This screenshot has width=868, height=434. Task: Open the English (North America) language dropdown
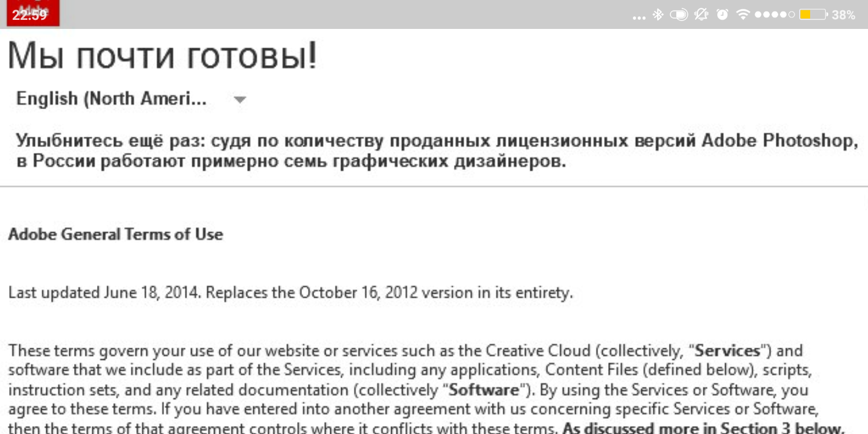tap(131, 99)
